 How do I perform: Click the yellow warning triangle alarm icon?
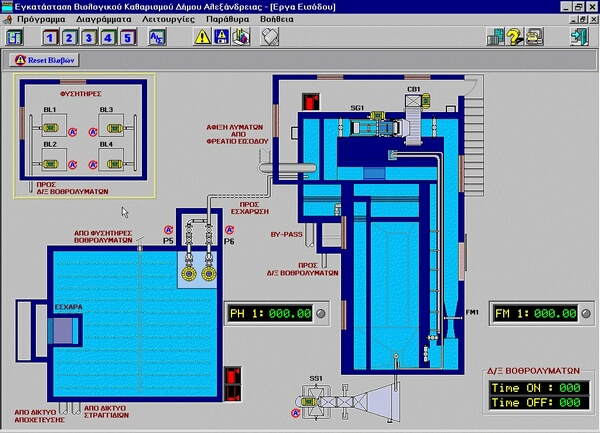point(204,38)
